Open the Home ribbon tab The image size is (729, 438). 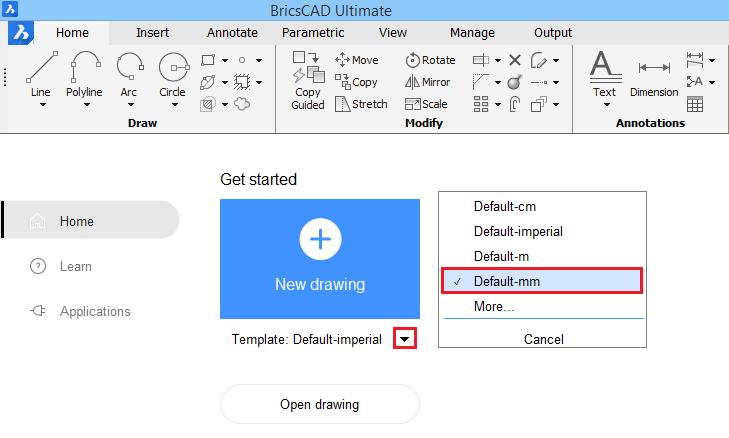(x=72, y=33)
